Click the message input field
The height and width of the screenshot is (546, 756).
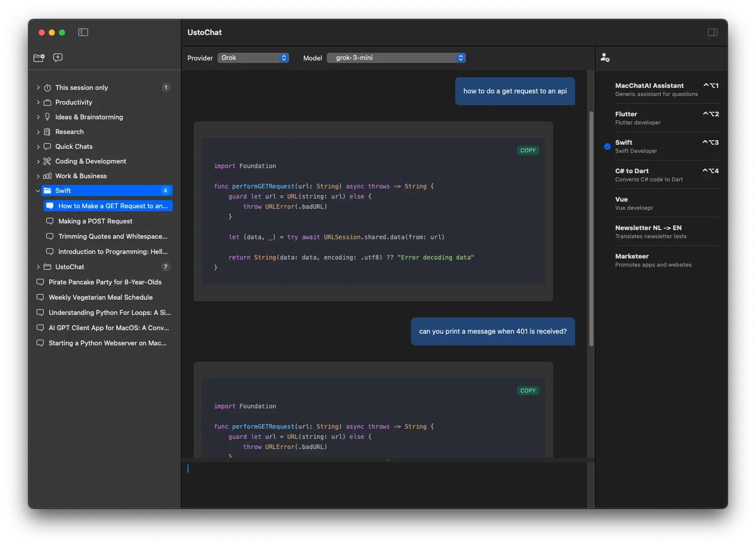[x=386, y=483]
